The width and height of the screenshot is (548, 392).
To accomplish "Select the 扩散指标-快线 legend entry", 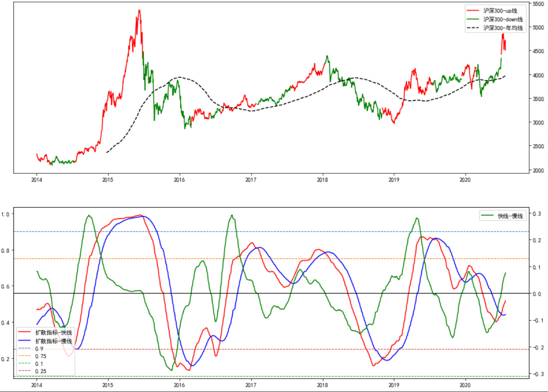I will tap(53, 332).
